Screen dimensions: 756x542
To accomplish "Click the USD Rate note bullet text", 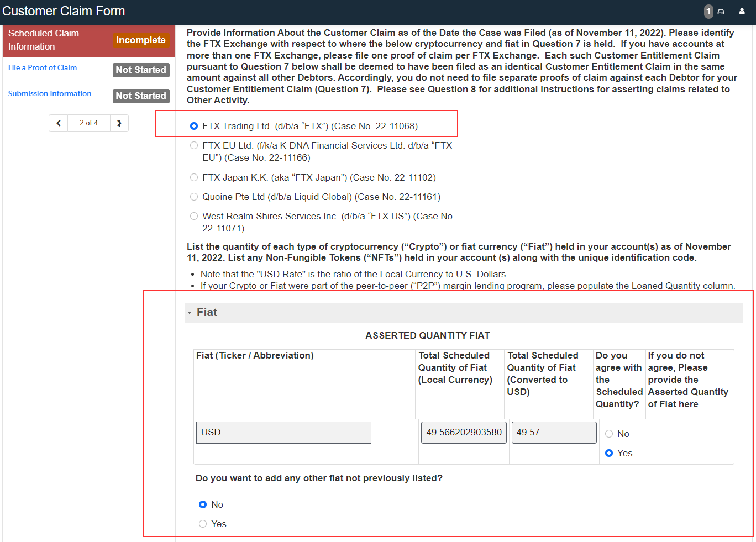I will point(354,274).
